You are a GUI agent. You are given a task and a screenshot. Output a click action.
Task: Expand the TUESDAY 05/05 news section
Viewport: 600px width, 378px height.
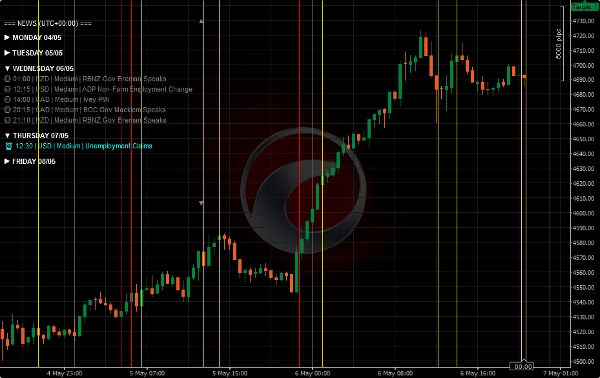7,53
